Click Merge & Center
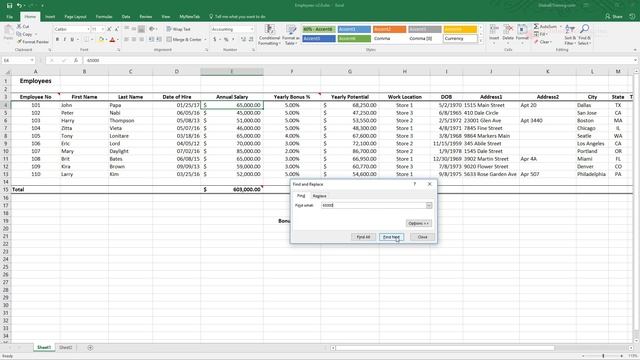 click(x=184, y=40)
